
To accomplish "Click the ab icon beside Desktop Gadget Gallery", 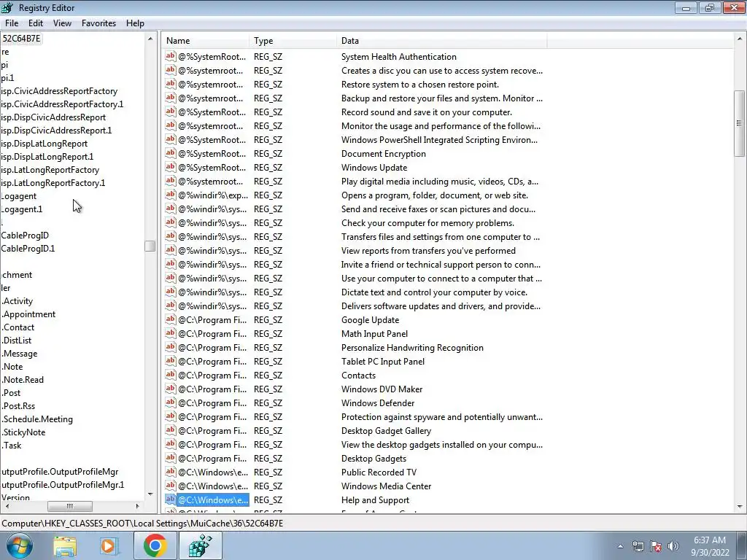I will (x=171, y=430).
